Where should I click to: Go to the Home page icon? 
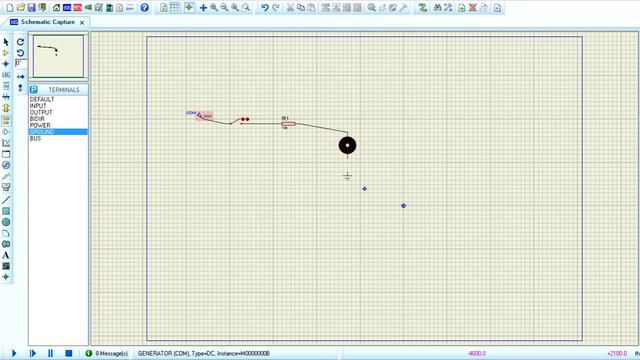click(56, 7)
